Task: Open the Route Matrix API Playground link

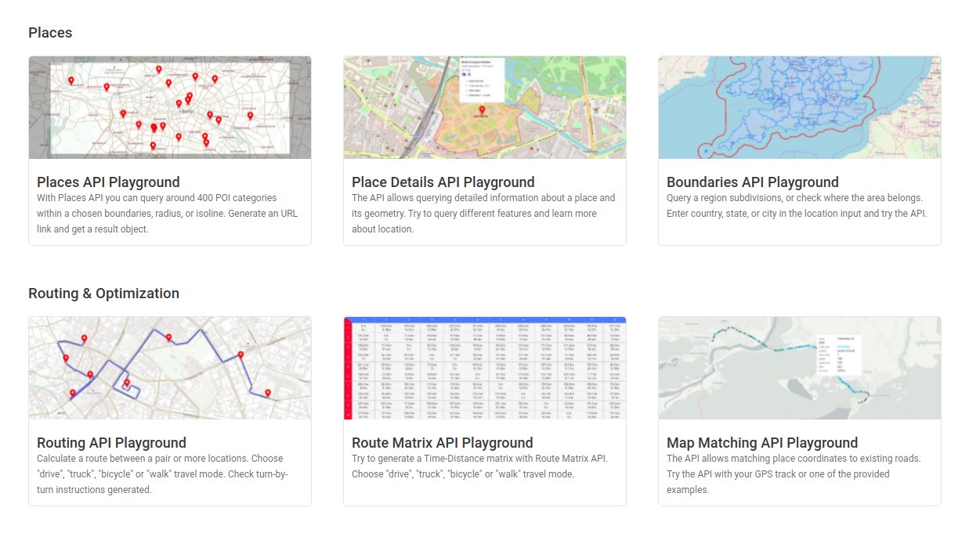Action: pos(443,442)
